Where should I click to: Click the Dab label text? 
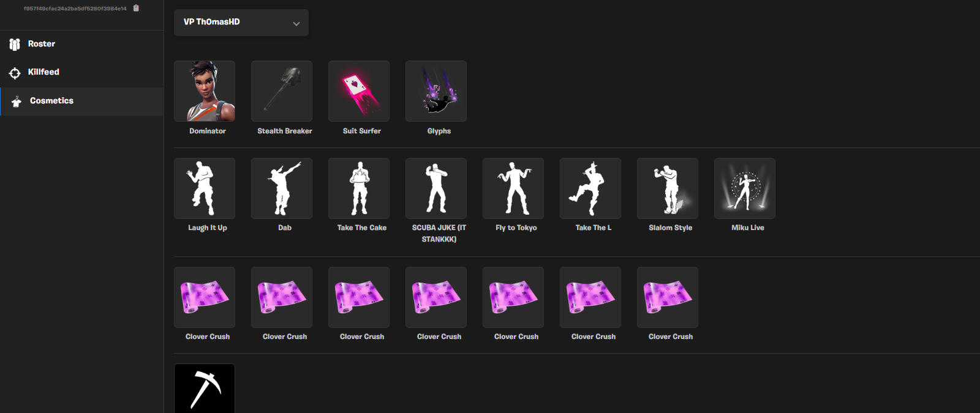[x=285, y=228]
